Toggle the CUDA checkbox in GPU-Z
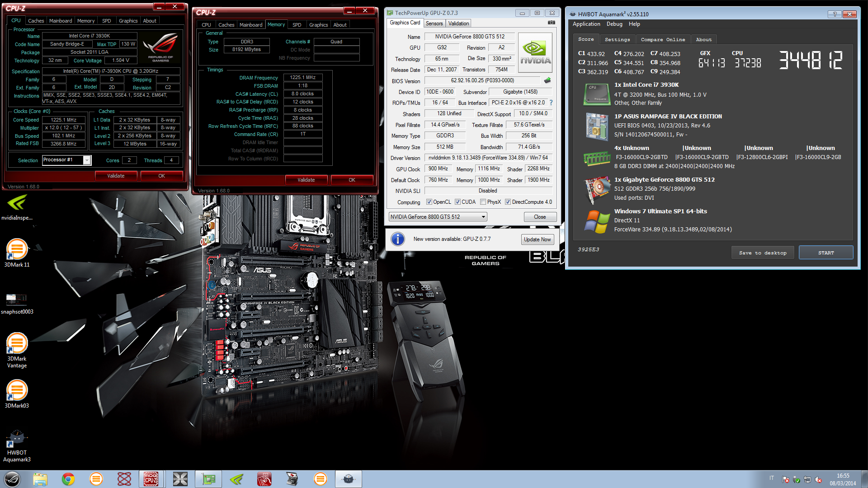Screen dimensions: 868x488 (458, 202)
